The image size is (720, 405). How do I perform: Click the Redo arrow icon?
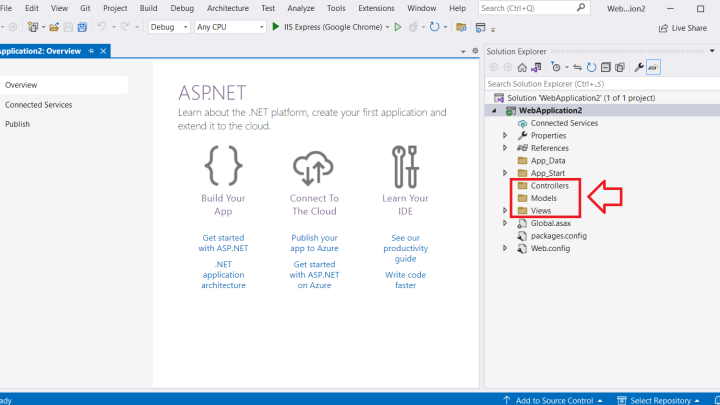124,27
